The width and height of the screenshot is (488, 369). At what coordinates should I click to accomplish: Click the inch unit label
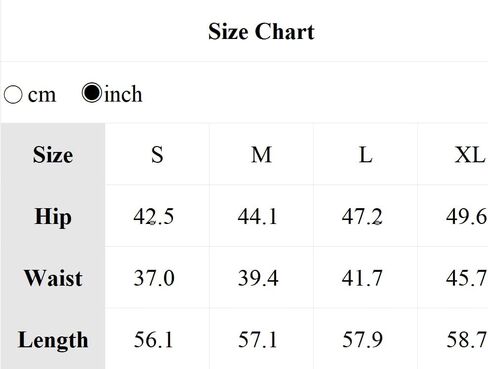tap(123, 94)
